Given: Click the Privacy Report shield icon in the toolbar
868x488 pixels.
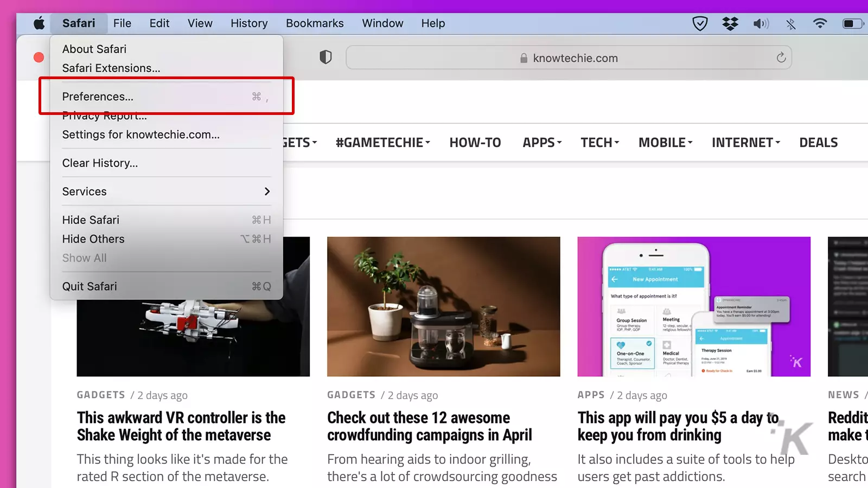Looking at the screenshot, I should tap(325, 57).
